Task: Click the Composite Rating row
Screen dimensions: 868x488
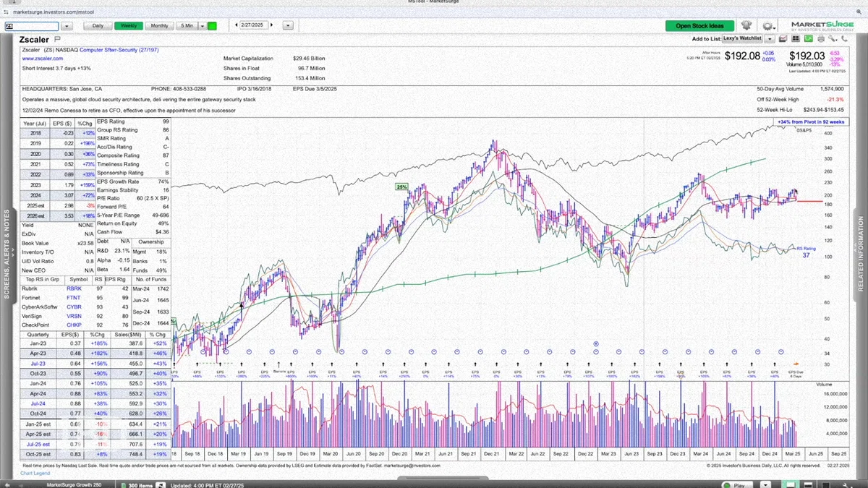Action: 132,155
